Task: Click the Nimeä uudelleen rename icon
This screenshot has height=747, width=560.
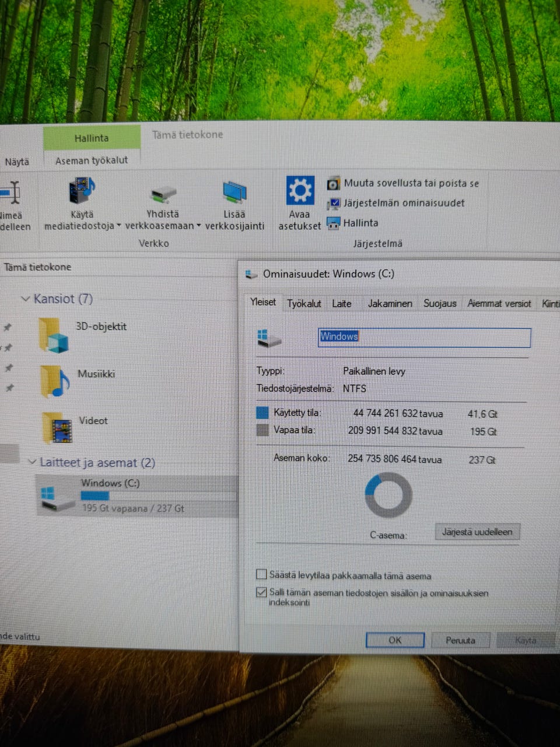Action: pos(11,192)
